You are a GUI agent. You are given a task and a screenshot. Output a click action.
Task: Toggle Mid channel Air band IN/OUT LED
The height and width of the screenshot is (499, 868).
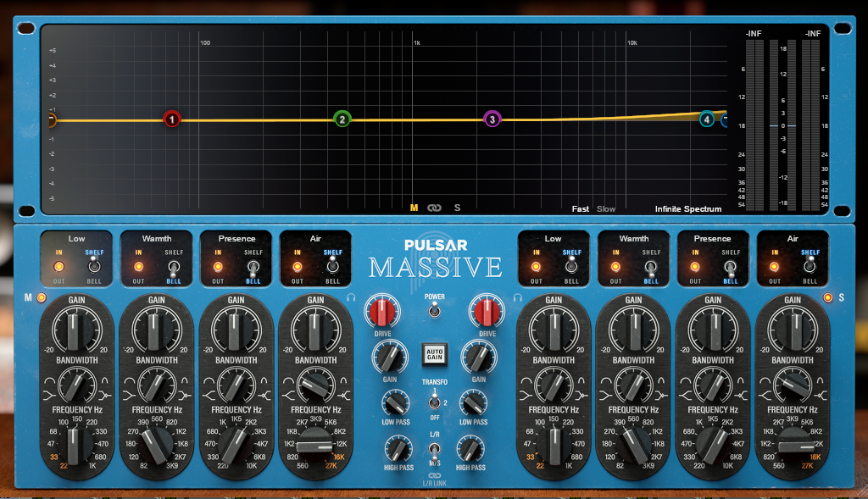tap(298, 267)
